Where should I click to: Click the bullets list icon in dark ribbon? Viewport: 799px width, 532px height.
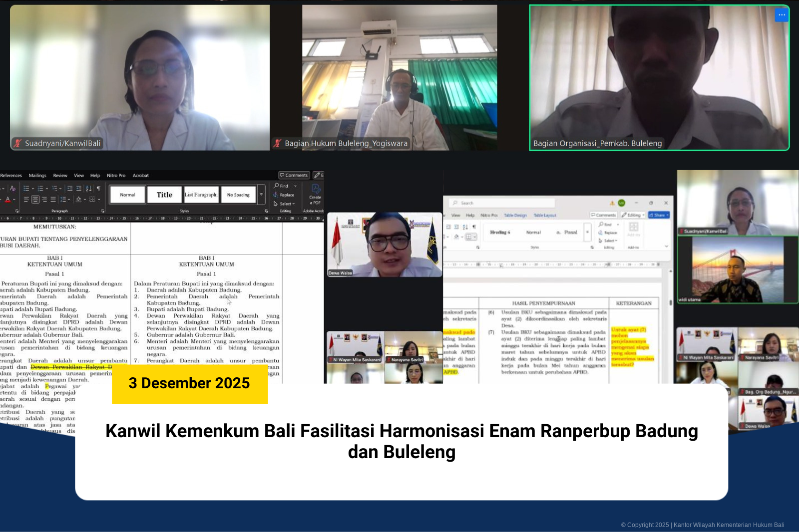coord(26,189)
